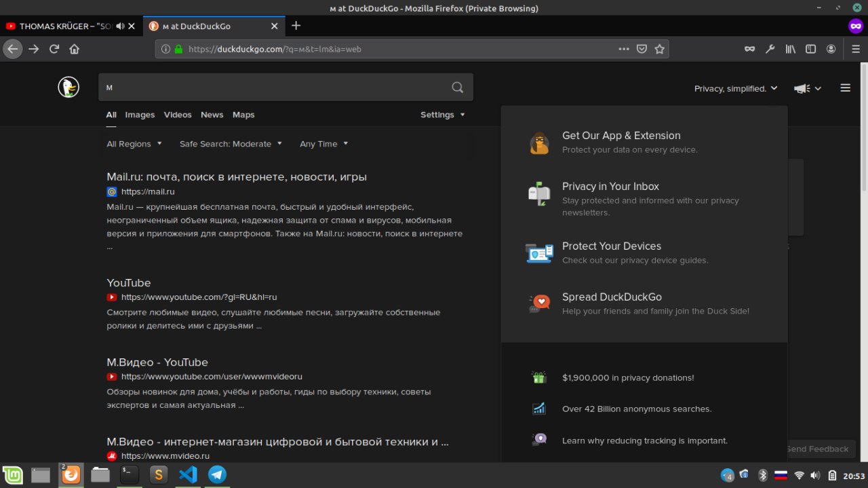
Task: Open the volume tray icon
Action: pyautogui.click(x=815, y=474)
